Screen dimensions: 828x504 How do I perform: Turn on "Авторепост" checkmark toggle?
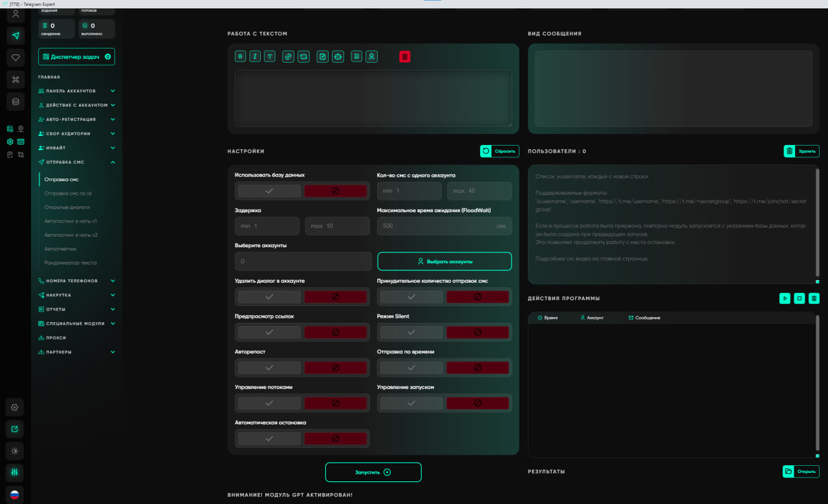tap(269, 367)
